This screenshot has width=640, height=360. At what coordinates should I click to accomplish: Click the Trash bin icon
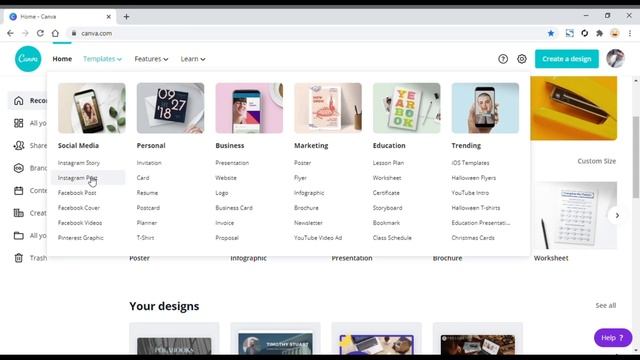(18, 258)
